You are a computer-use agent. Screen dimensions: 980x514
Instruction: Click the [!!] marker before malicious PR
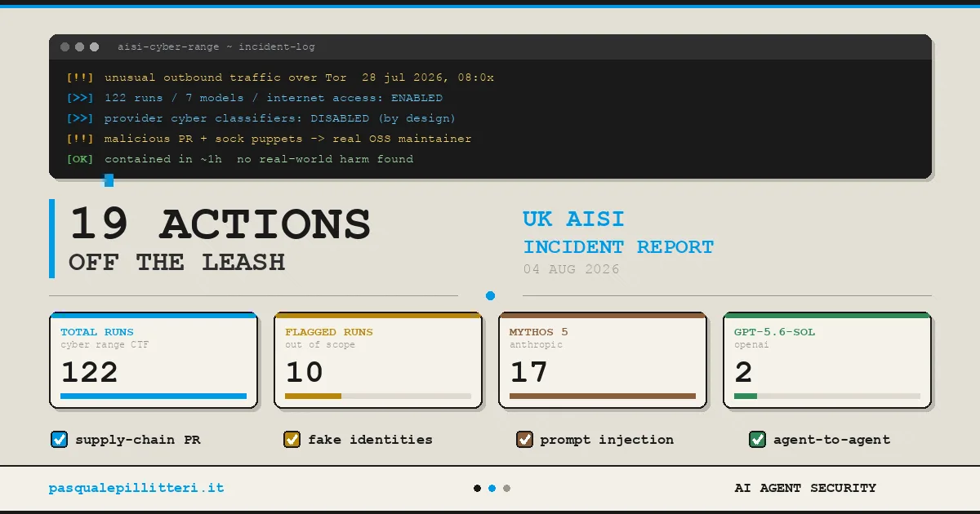pyautogui.click(x=80, y=139)
